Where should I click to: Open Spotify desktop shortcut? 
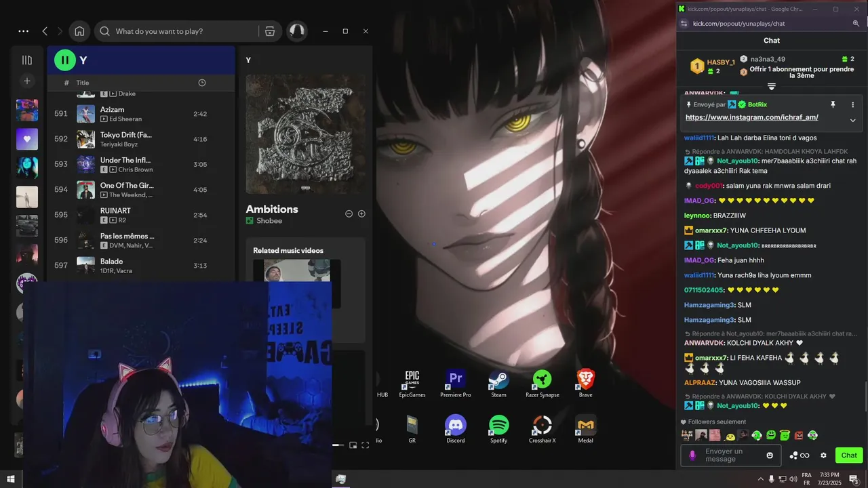pos(498,430)
